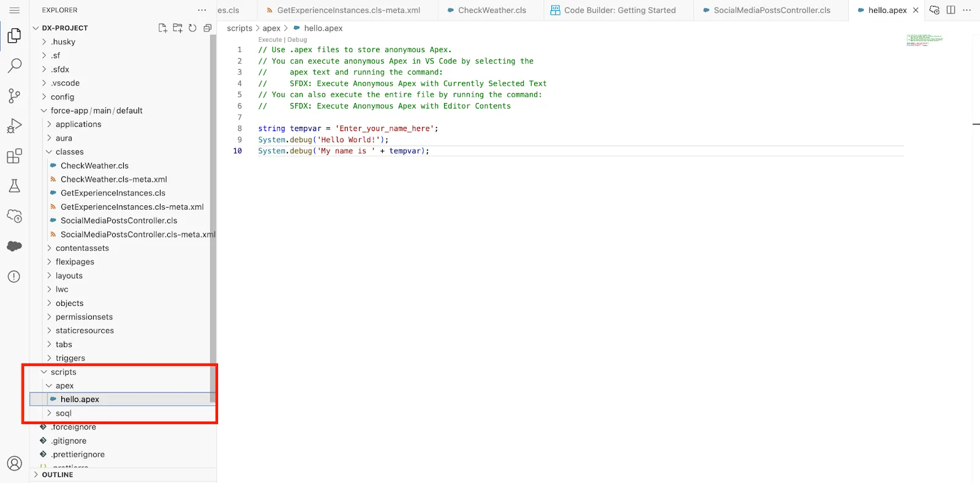The height and width of the screenshot is (483, 980).
Task: Click the Execute code lens link
Action: [x=269, y=40]
